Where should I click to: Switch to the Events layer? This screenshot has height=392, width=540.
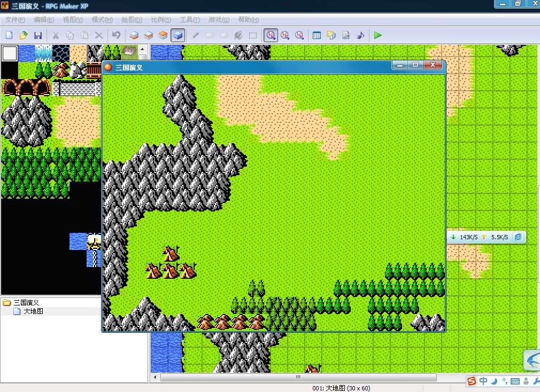coord(178,35)
